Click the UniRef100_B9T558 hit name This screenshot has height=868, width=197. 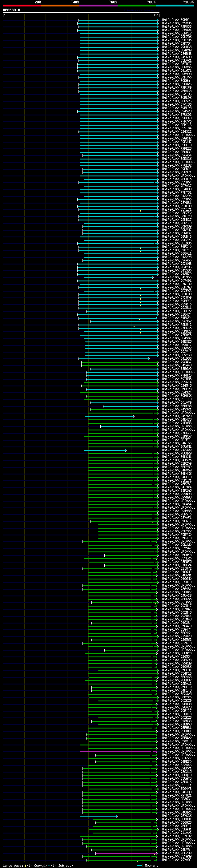177,379
